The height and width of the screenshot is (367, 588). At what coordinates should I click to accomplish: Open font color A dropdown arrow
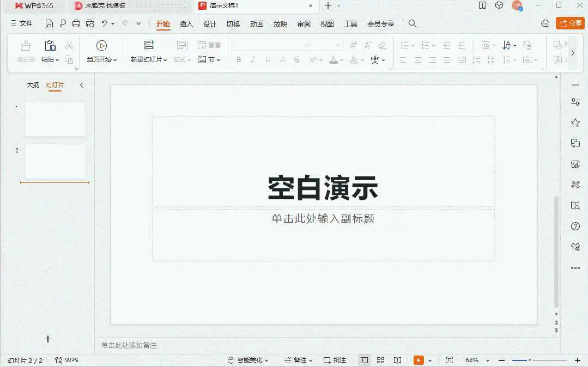point(342,60)
